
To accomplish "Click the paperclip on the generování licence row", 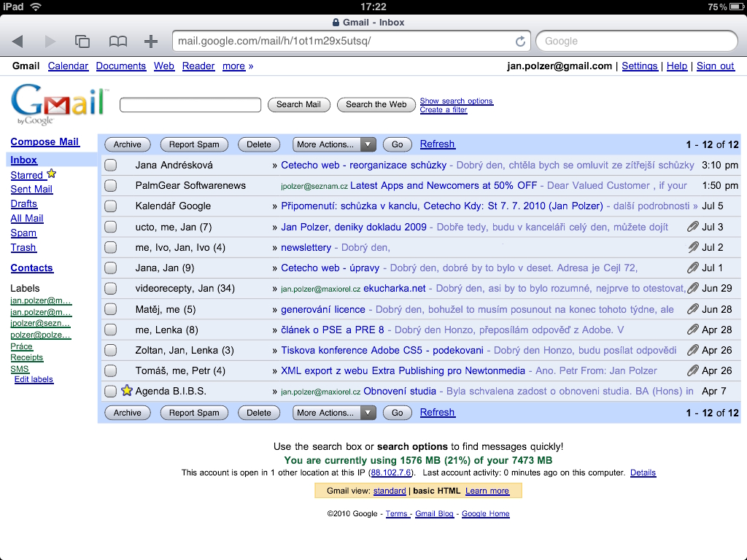I will (692, 308).
